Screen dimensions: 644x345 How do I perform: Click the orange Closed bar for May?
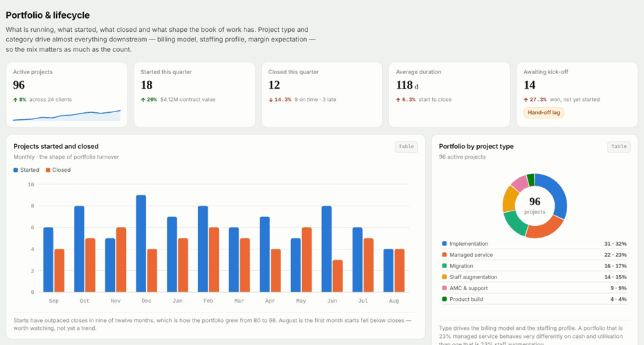[306, 260]
